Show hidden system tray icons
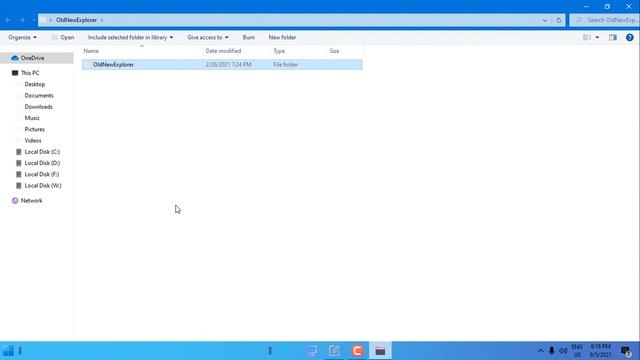Viewport: 640px width, 360px height. (x=540, y=351)
